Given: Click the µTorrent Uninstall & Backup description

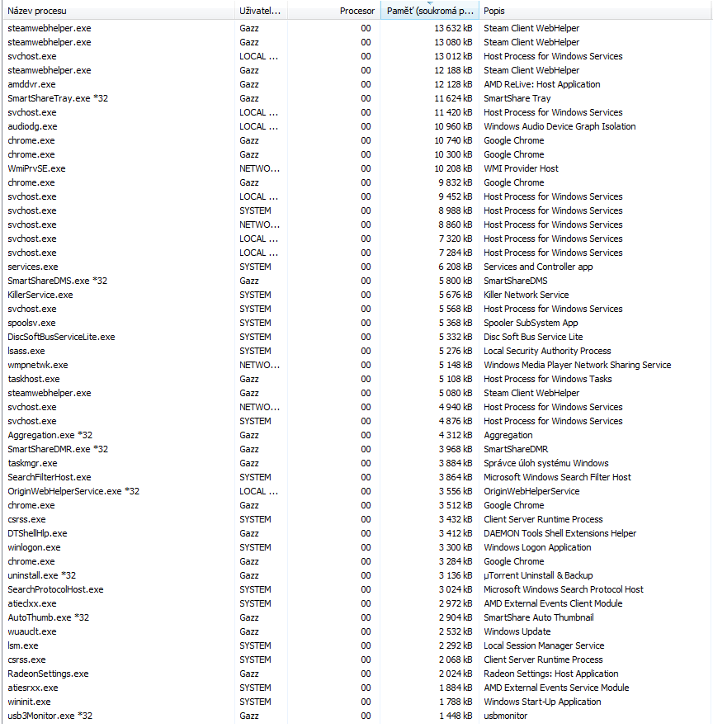Looking at the screenshot, I should pos(538,576).
